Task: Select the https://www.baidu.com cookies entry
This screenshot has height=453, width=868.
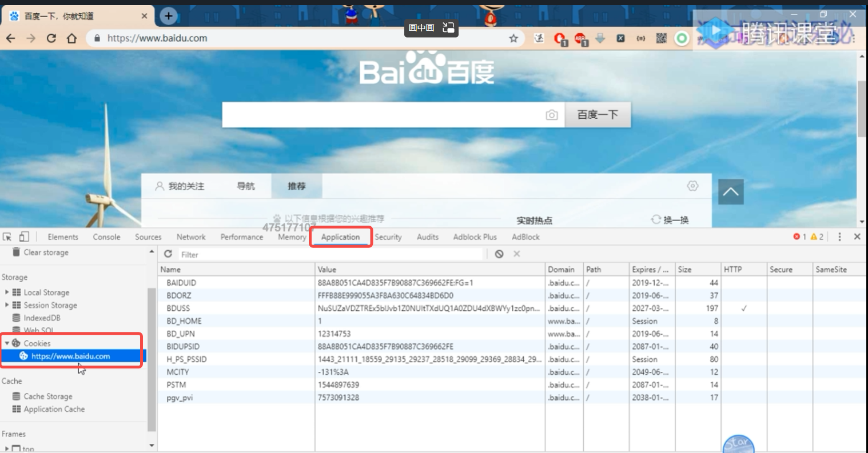Action: (73, 356)
